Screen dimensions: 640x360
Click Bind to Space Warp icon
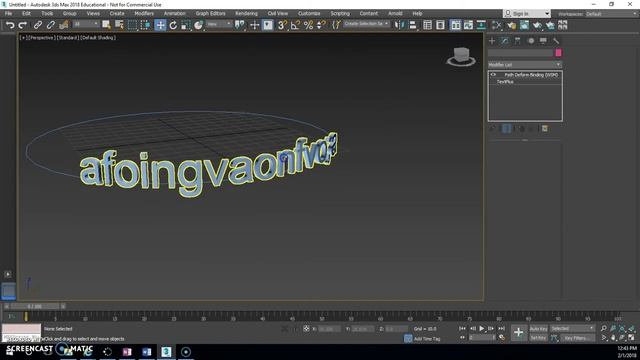[64, 25]
